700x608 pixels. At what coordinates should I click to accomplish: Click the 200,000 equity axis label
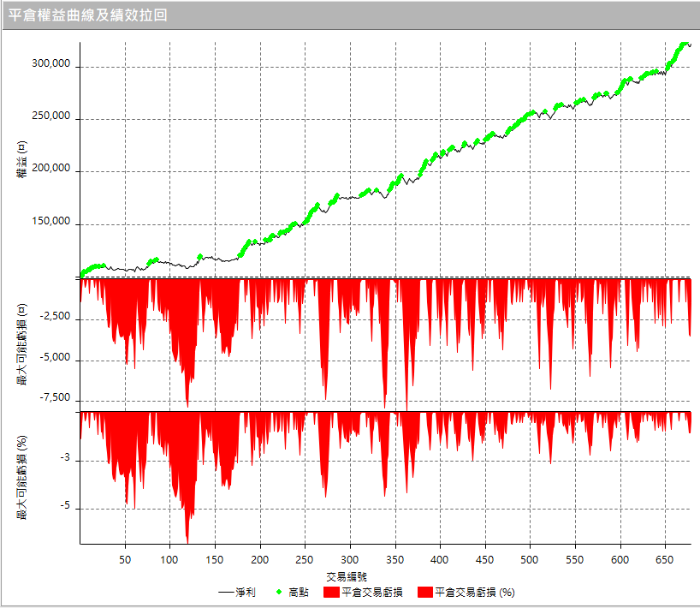tap(50, 168)
